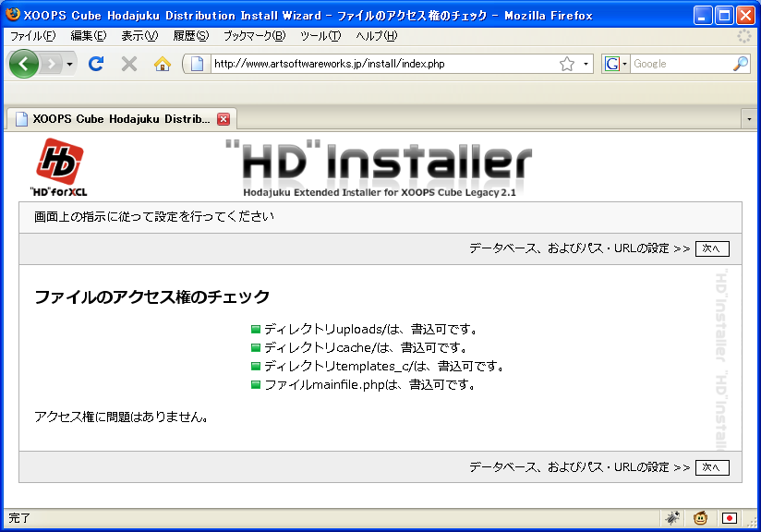Click the search magnifier icon

741,64
